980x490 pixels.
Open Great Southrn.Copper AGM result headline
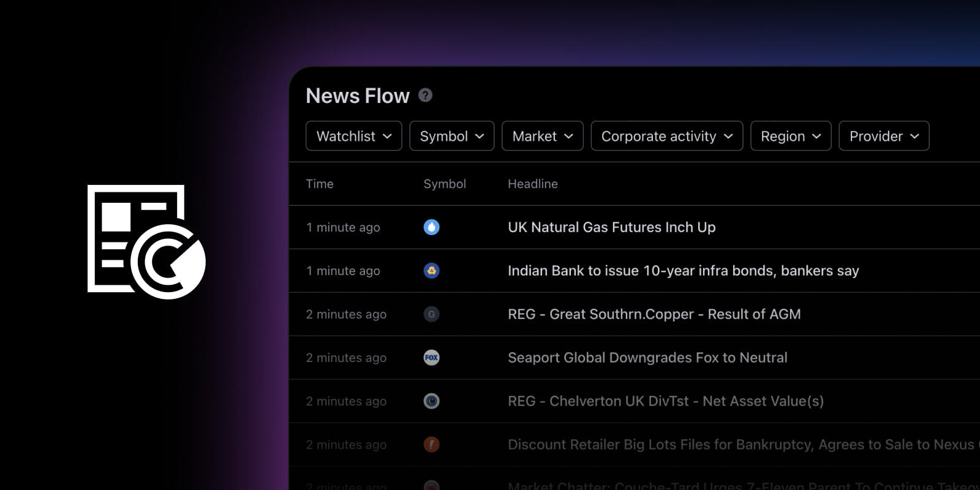[654, 314]
